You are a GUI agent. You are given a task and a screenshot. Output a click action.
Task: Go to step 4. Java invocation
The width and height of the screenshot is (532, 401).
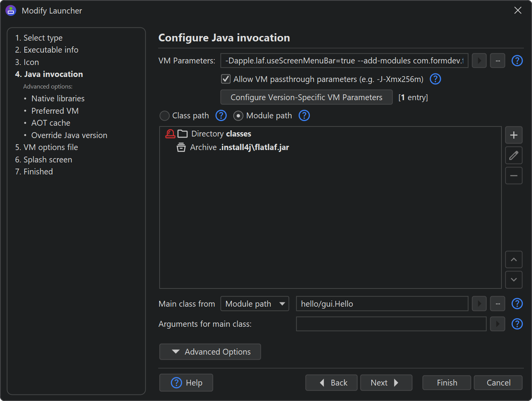[x=49, y=74]
